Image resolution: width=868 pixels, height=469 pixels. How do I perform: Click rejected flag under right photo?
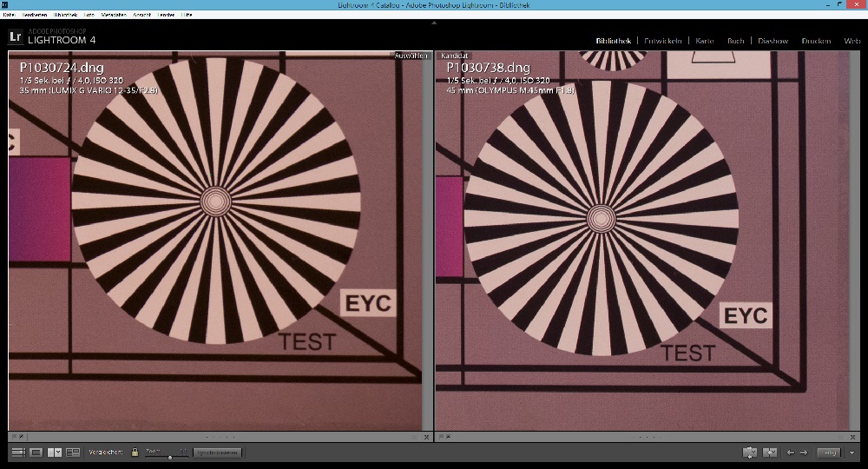449,437
